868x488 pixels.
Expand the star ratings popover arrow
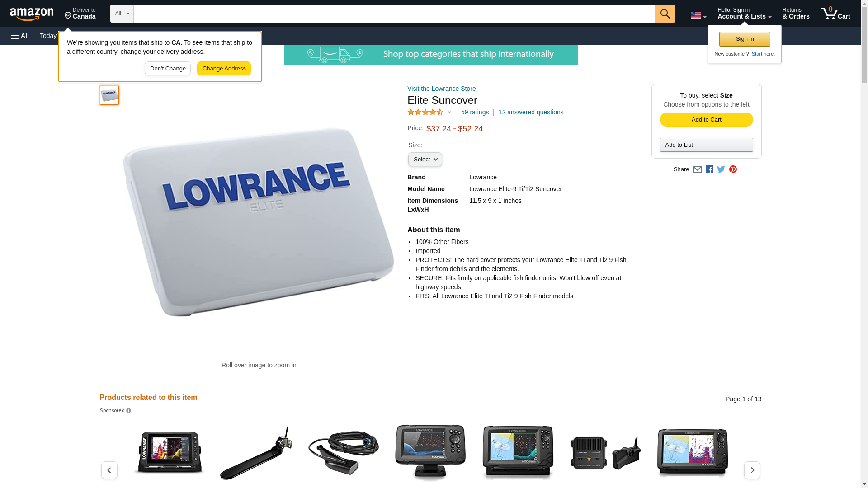[449, 112]
